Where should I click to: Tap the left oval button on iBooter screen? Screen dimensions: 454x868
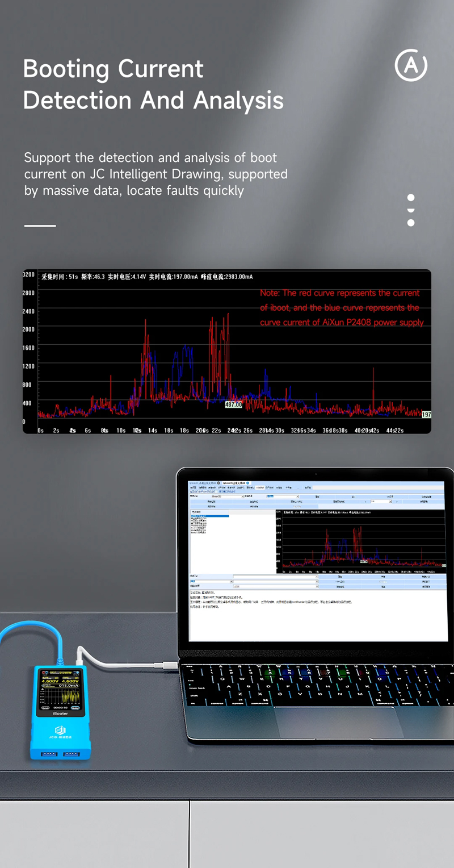point(45,708)
